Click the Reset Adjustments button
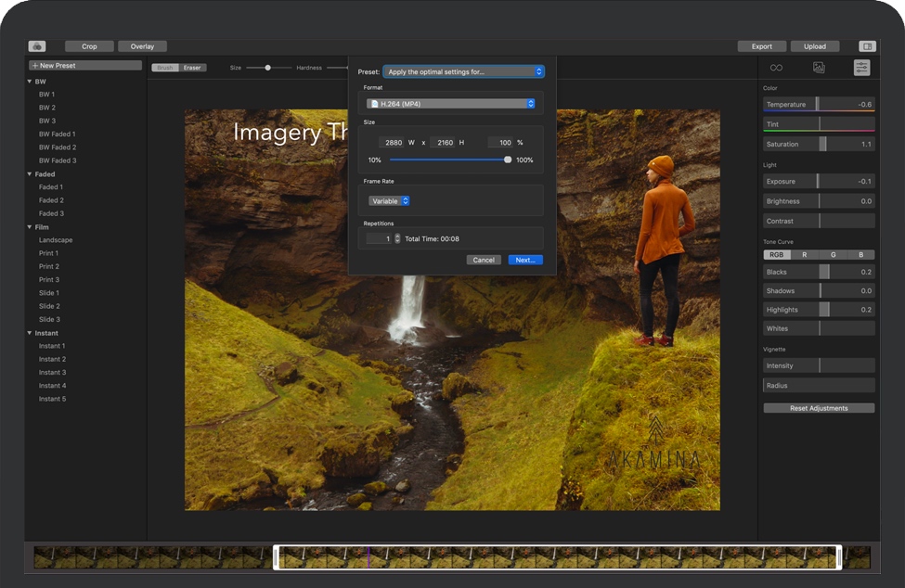Image resolution: width=905 pixels, height=588 pixels. 819,408
